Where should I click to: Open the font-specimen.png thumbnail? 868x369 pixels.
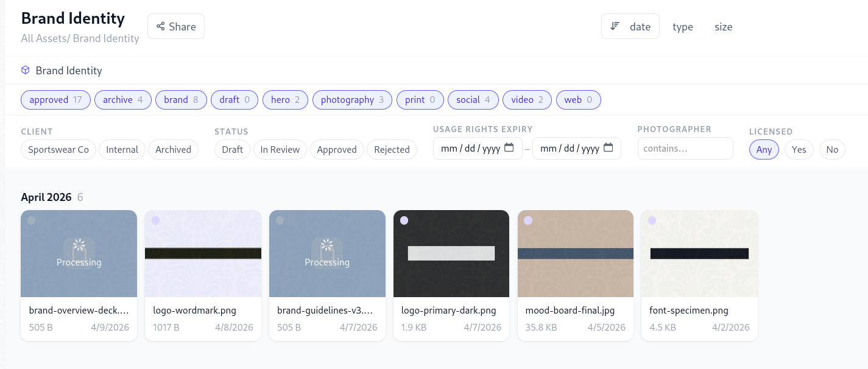click(699, 253)
